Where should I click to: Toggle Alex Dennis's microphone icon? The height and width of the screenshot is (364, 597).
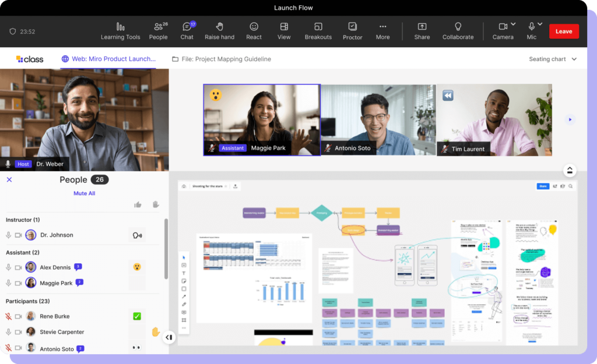point(9,267)
